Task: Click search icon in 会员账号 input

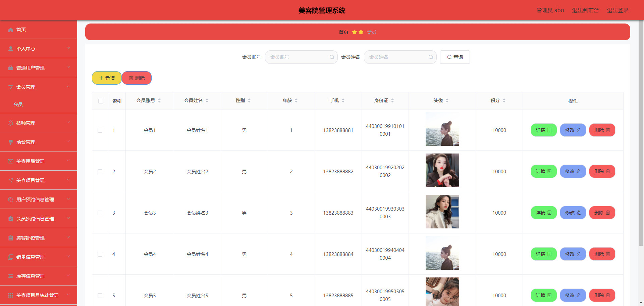Action: coord(332,57)
